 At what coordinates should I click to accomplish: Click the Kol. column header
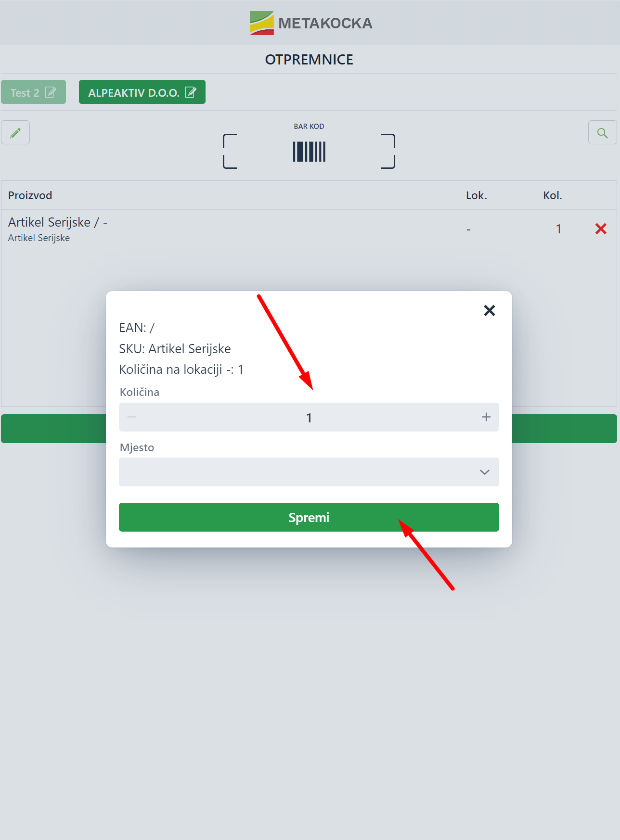click(x=553, y=195)
